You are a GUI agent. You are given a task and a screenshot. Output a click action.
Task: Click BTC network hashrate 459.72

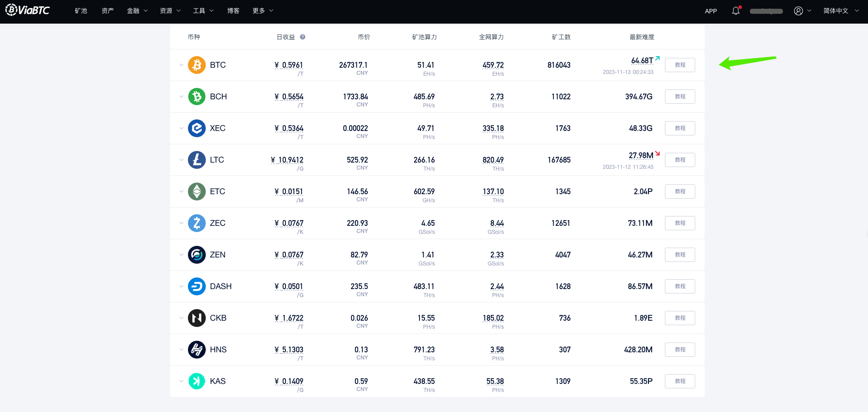click(493, 65)
